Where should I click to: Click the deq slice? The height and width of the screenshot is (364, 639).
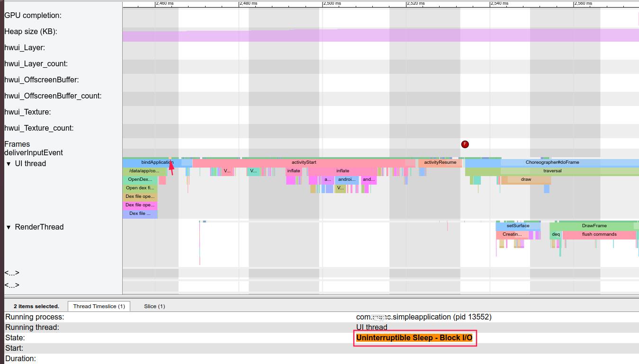pos(556,234)
